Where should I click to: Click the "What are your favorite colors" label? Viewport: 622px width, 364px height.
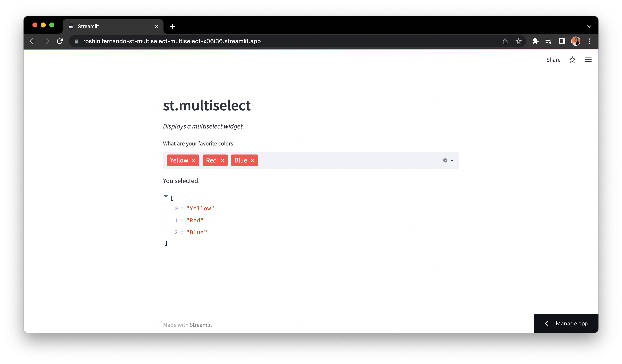198,144
